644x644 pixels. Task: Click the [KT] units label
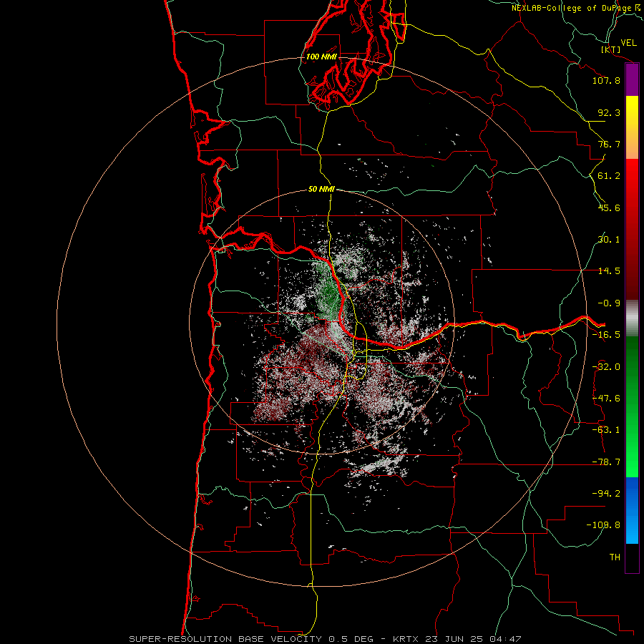click(x=611, y=49)
